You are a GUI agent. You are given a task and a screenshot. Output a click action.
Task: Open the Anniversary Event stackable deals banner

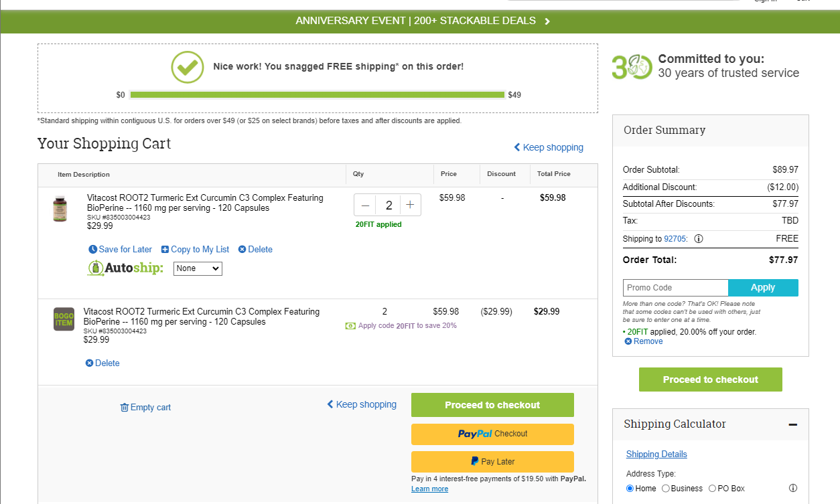(x=423, y=21)
